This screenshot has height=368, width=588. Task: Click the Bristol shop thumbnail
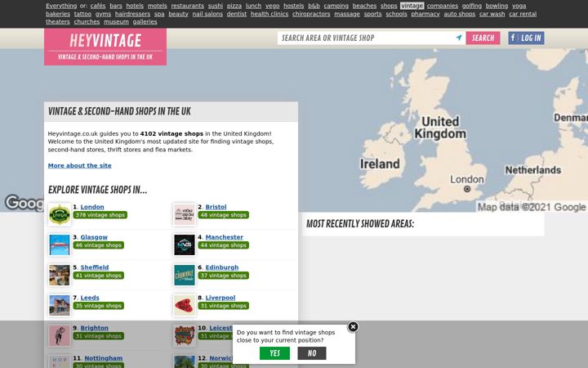(185, 215)
